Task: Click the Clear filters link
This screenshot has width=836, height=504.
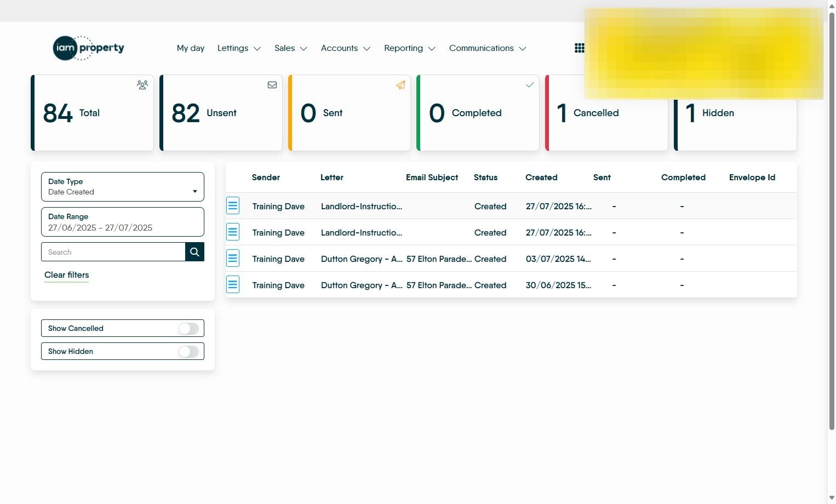Action: point(66,275)
